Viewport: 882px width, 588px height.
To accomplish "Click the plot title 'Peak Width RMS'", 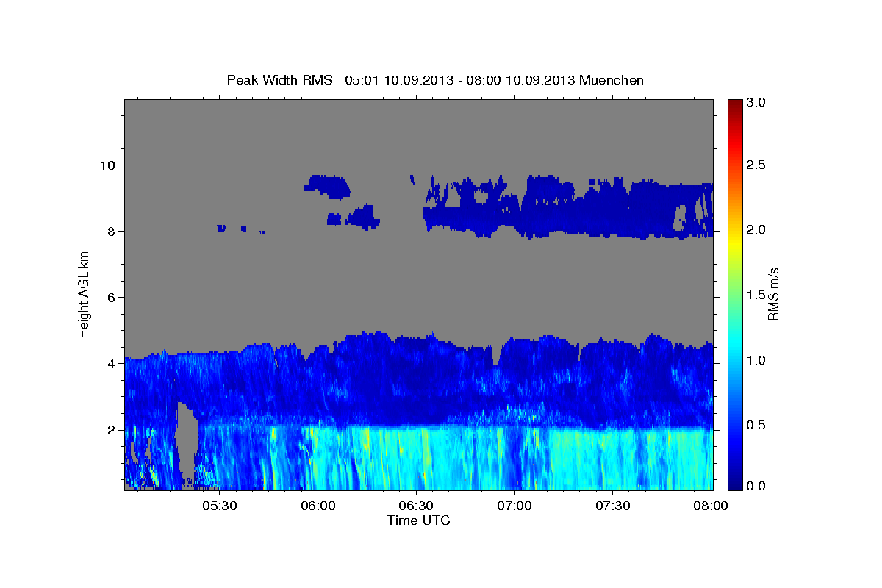I will pos(280,79).
